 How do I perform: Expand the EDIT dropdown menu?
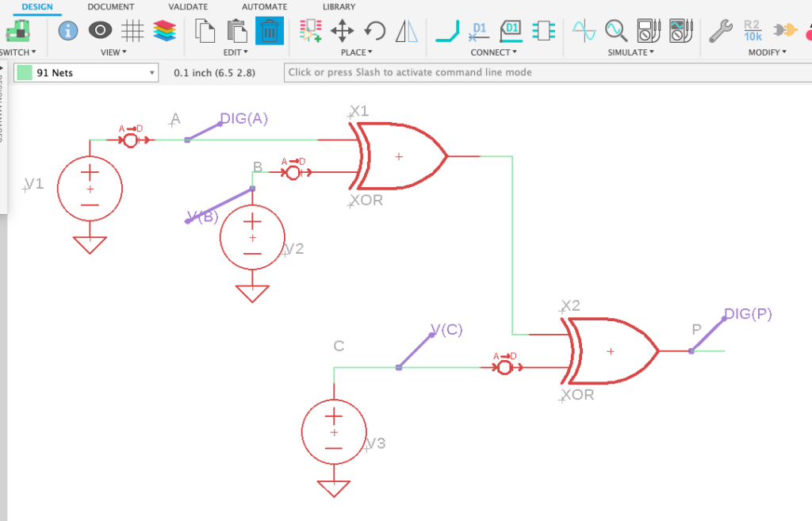point(236,52)
